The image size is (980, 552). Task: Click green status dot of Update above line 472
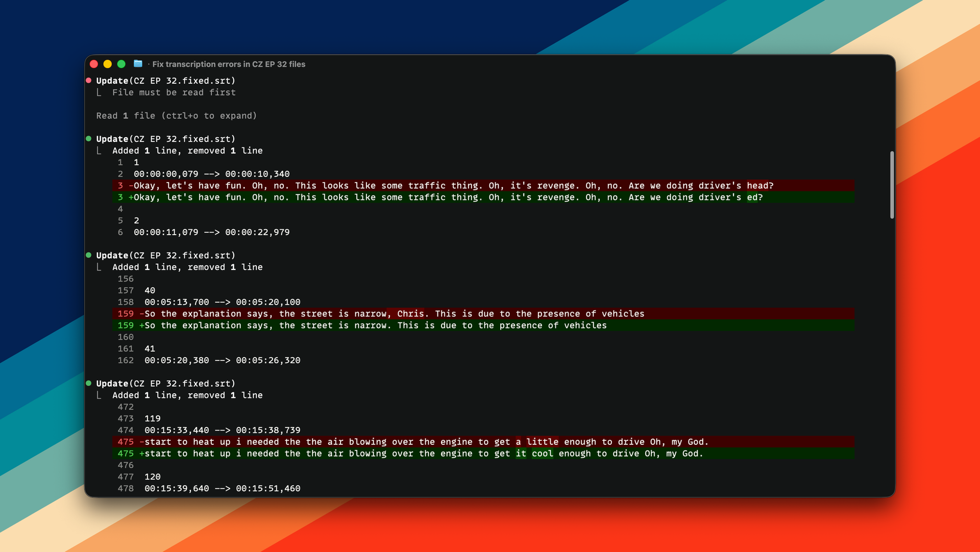tap(89, 383)
